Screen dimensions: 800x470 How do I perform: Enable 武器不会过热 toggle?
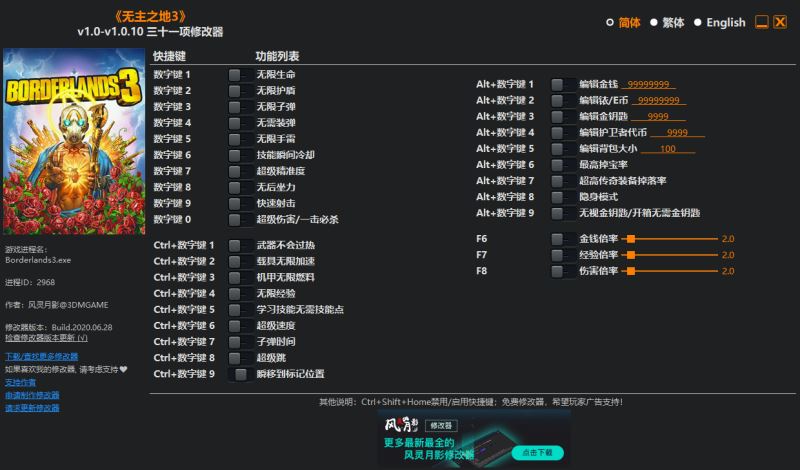coord(240,245)
